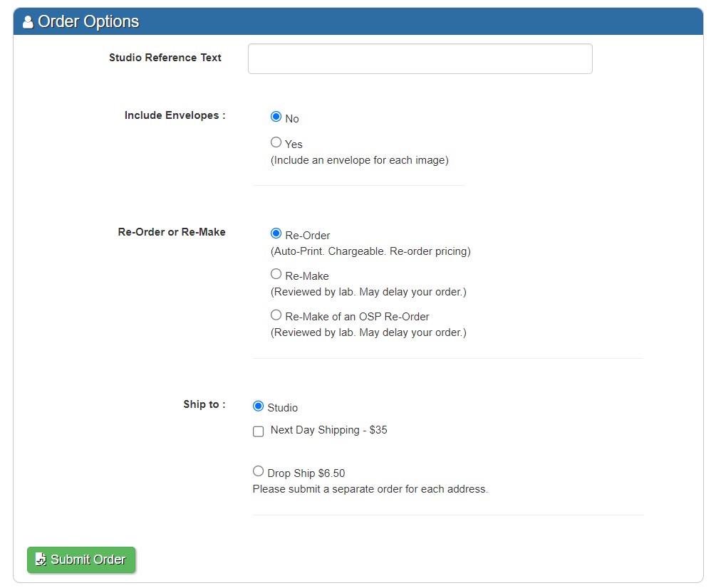Choose the Re-Make radio option

[276, 274]
